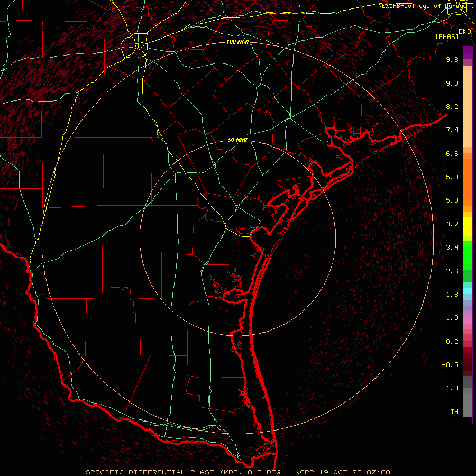Click the 2.6 color scale value
This screenshot has height=476, width=476.
tap(452, 271)
